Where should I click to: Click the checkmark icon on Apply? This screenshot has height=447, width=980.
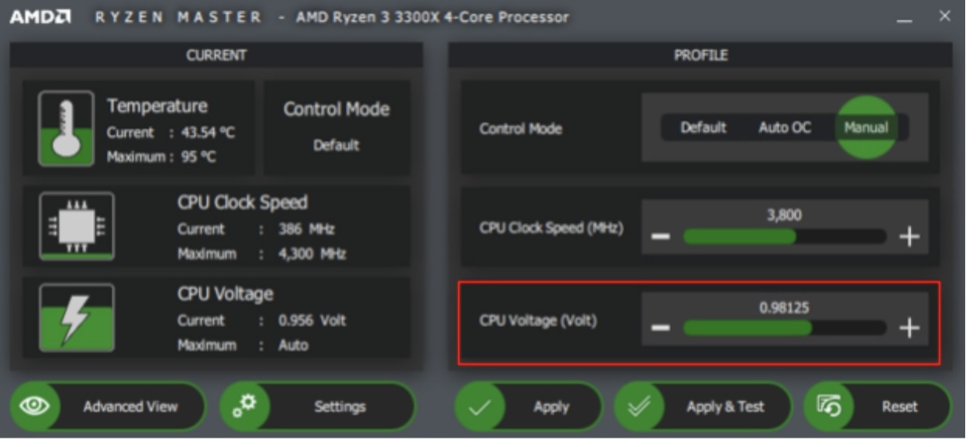coord(481,407)
